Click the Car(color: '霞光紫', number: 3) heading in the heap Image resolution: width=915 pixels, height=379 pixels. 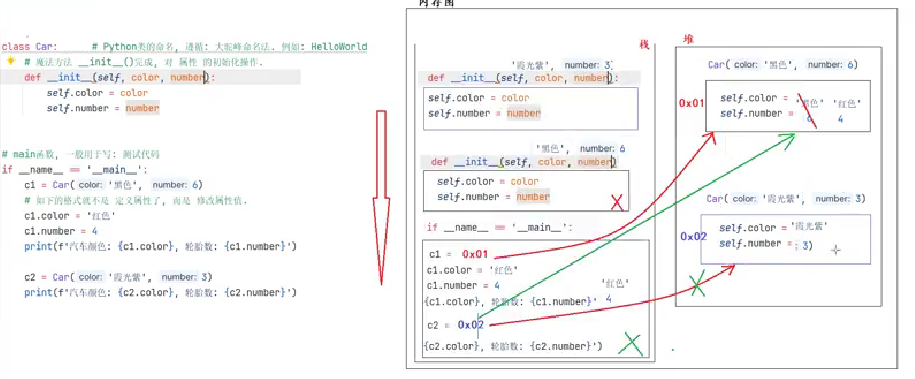786,199
